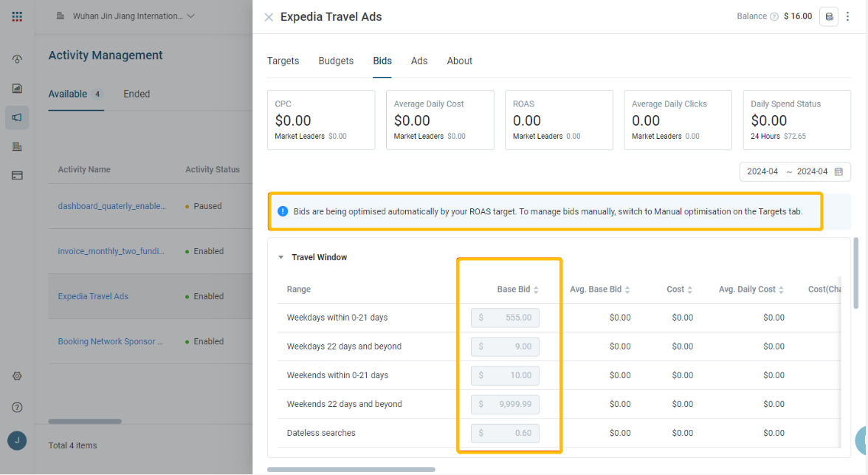
Task: Click the activity list horizontal scrollbar
Action: (85, 421)
